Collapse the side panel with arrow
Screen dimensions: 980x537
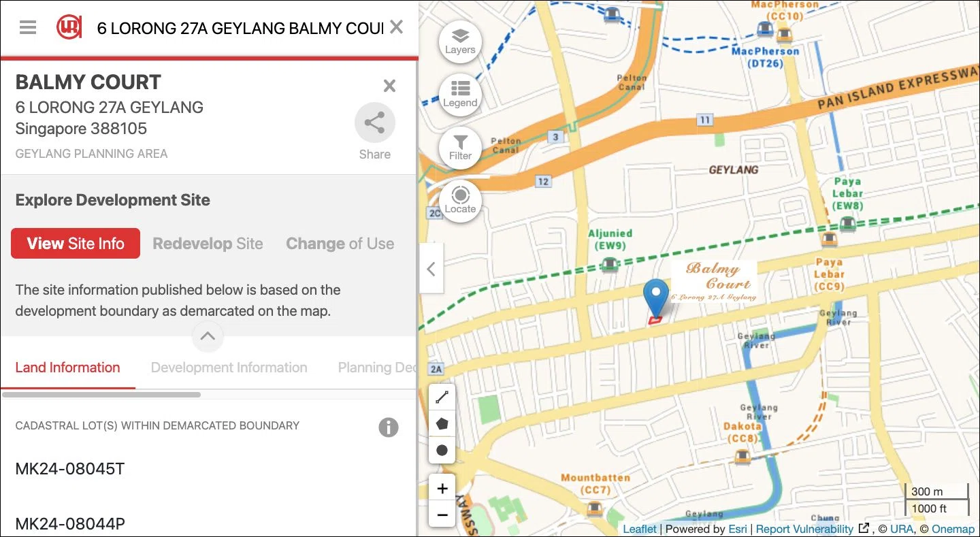(x=431, y=269)
